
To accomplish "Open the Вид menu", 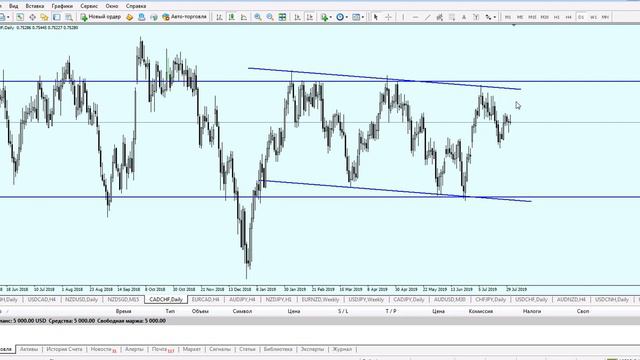I will click(x=13, y=6).
